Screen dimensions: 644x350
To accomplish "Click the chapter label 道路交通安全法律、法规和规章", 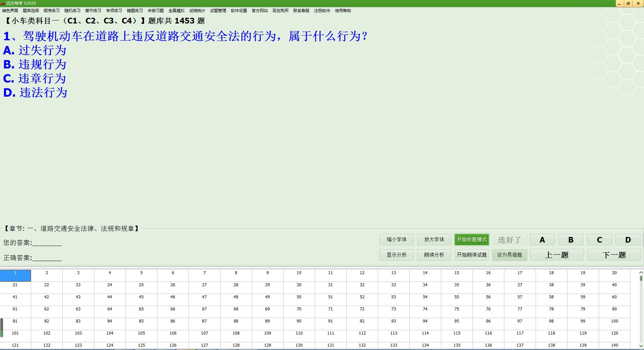I will [87, 229].
